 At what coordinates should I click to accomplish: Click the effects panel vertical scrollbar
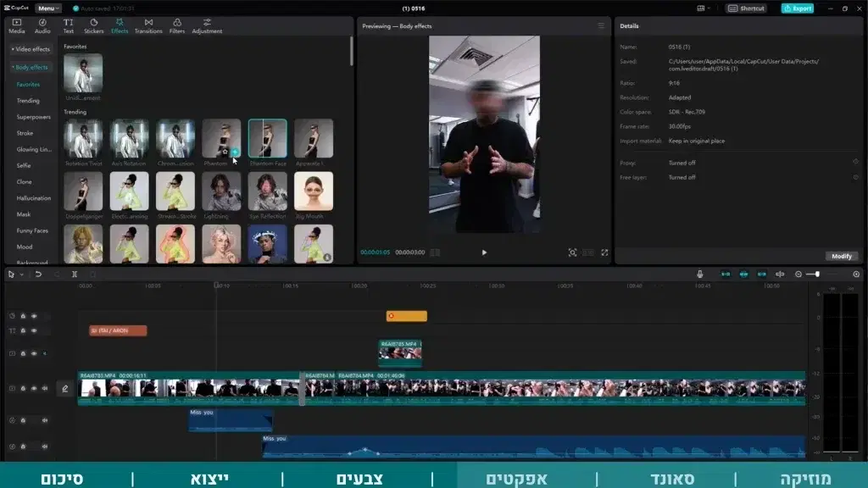[352, 52]
